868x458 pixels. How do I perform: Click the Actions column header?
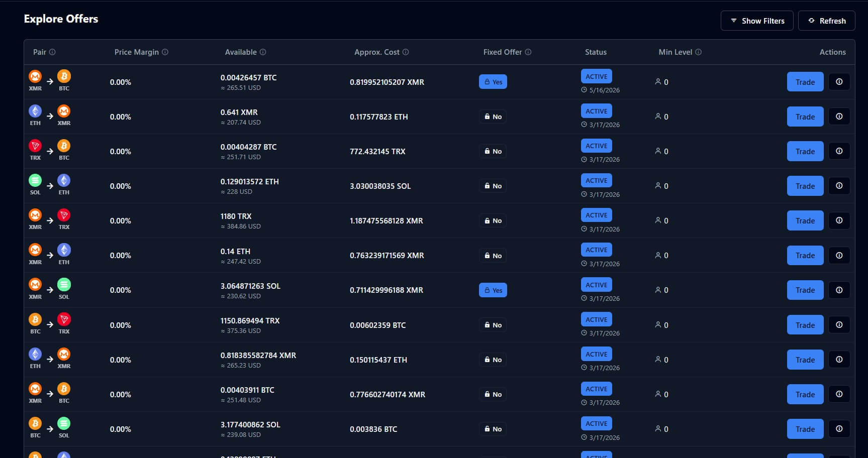click(832, 52)
